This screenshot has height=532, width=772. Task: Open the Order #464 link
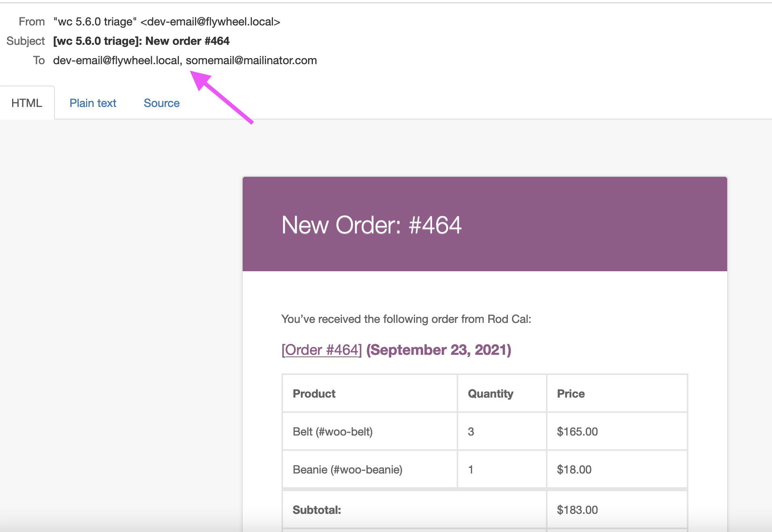point(321,350)
